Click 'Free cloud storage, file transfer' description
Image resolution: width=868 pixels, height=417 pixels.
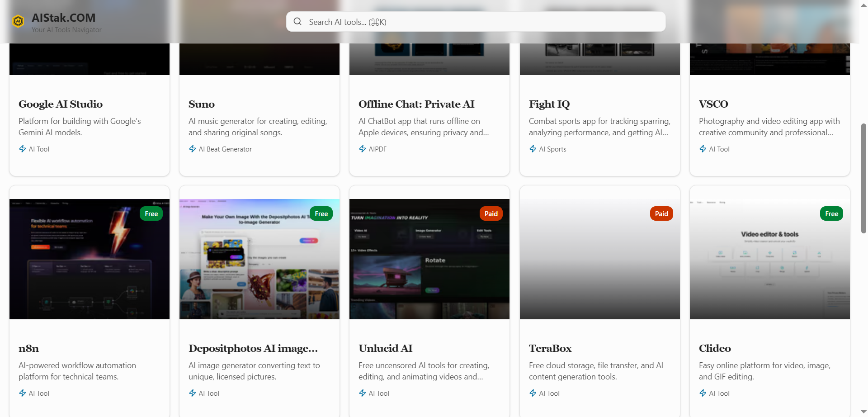coord(596,371)
